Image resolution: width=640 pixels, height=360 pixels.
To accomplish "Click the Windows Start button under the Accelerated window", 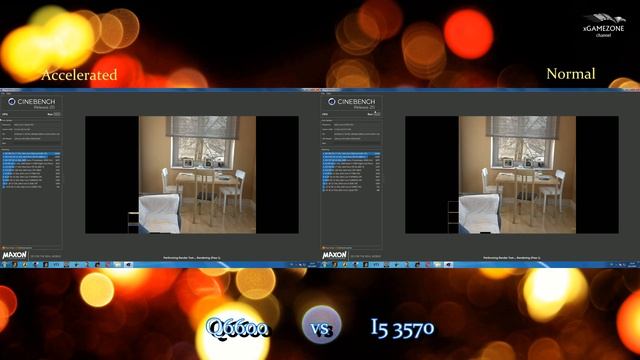I will [4, 264].
